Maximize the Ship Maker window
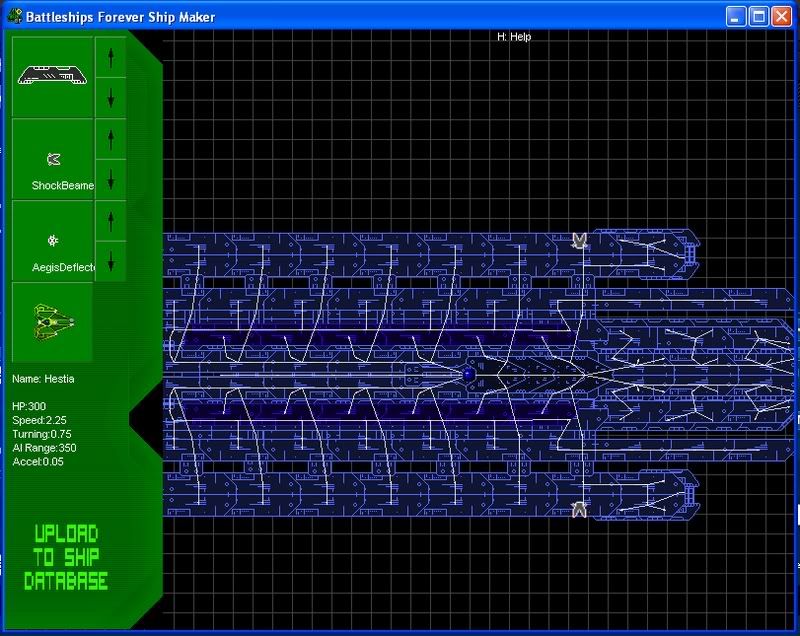The image size is (800, 636). [x=758, y=17]
